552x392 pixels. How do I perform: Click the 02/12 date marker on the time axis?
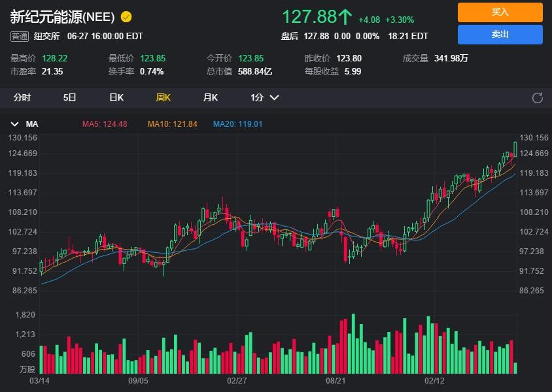click(434, 380)
